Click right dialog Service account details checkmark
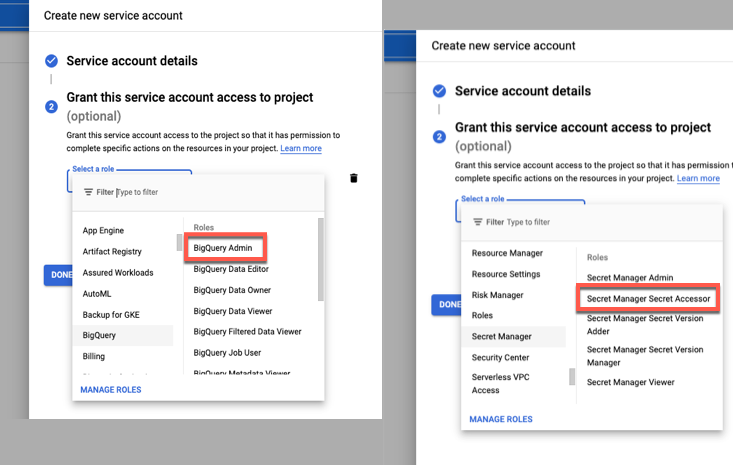The image size is (733, 465). coord(439,91)
